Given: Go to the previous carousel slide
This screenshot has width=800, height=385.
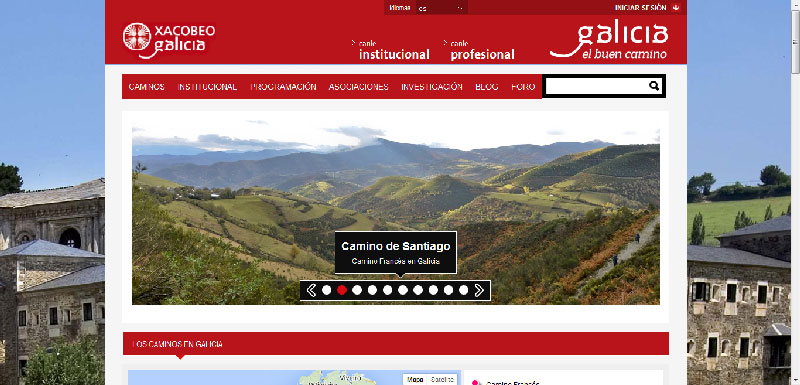Looking at the screenshot, I should pos(311,290).
